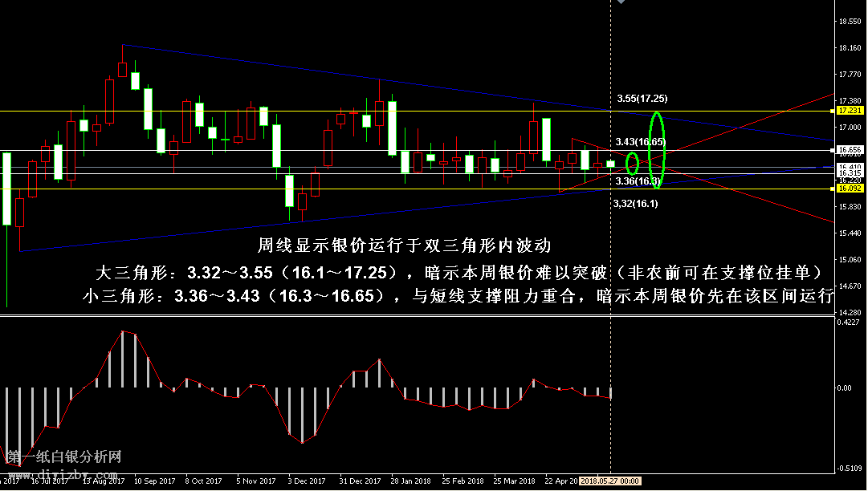Select the 3,32(16.1) text label
Screen dimensions: 868x491
click(x=635, y=205)
